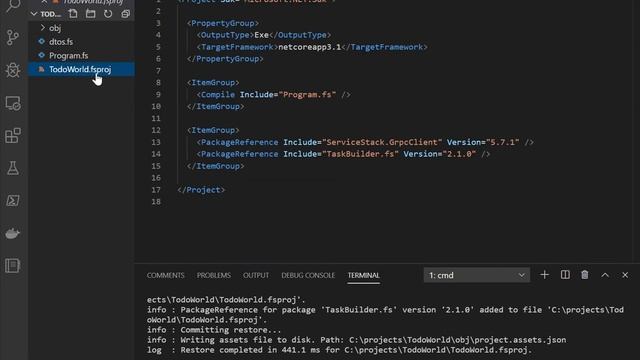The width and height of the screenshot is (640, 360).
Task: Select TodoWorld.fsproj in explorer
Action: (81, 69)
